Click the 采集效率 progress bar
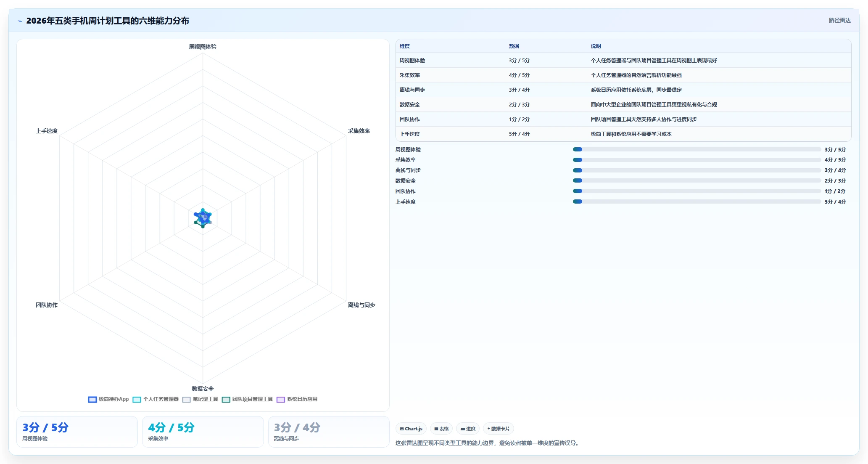 pos(697,160)
